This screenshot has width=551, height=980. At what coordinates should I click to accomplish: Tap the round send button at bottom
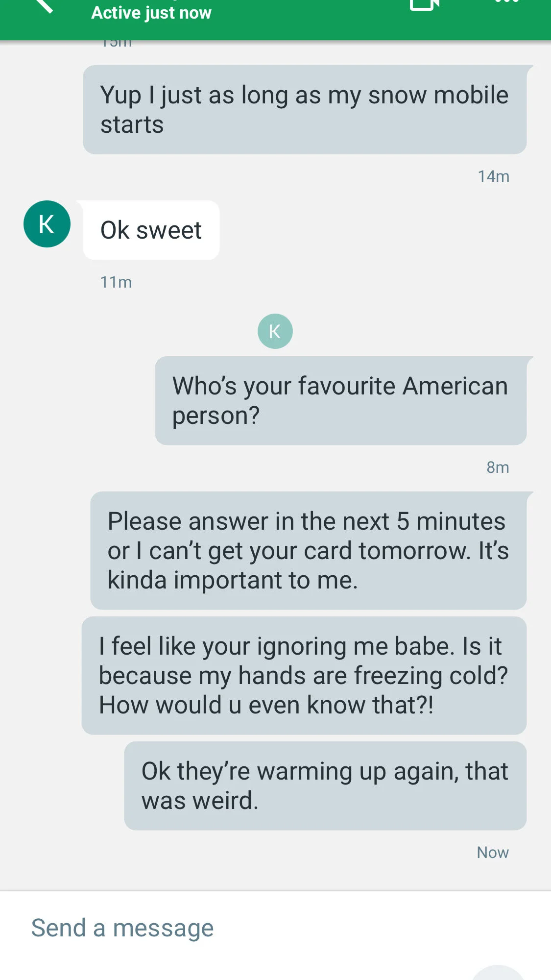pyautogui.click(x=499, y=973)
